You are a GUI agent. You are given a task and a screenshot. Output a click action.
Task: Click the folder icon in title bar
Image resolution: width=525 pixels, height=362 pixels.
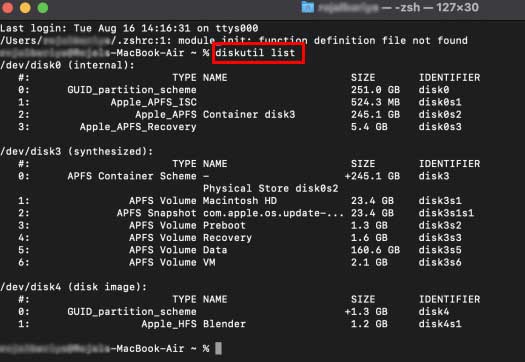(308, 7)
